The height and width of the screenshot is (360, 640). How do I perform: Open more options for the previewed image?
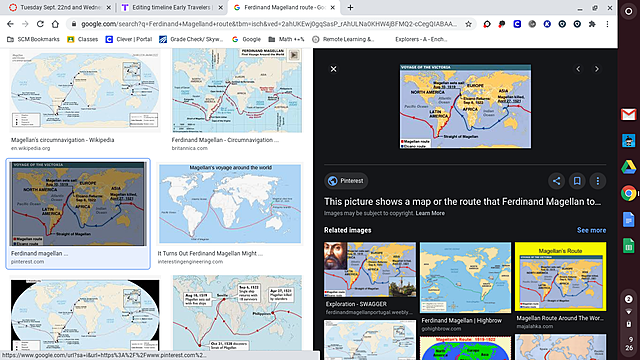[598, 181]
